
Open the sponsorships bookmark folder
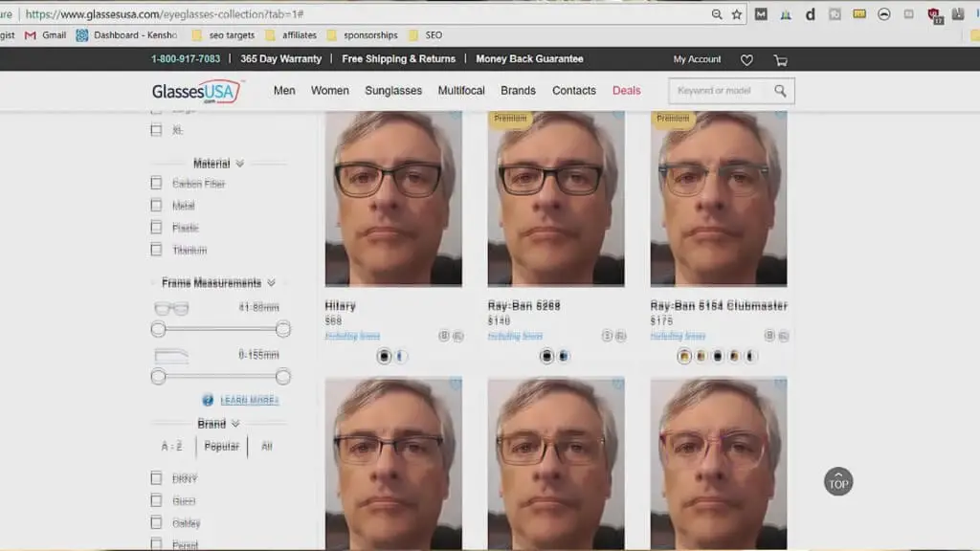pos(363,35)
